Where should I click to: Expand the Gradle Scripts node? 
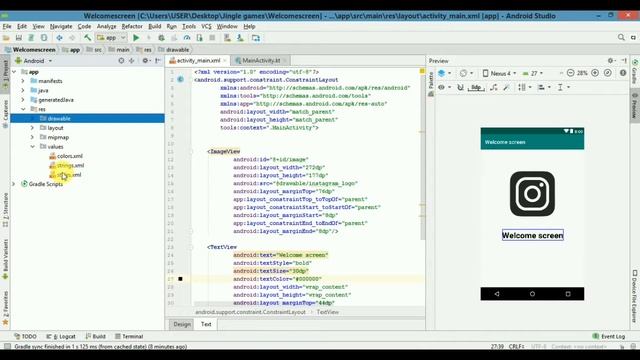pos(13,184)
